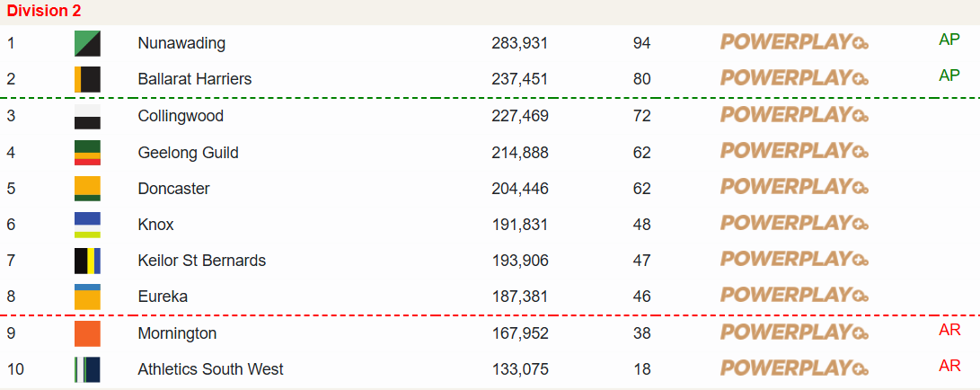
Task: Click Nunawading's green and black club icon
Action: [87, 43]
